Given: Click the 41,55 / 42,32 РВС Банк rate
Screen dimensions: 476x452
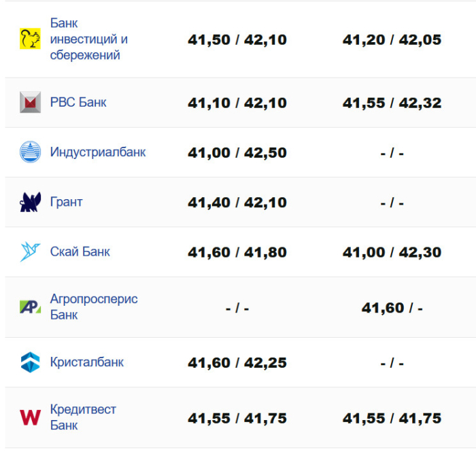Looking at the screenshot, I should (x=392, y=103).
